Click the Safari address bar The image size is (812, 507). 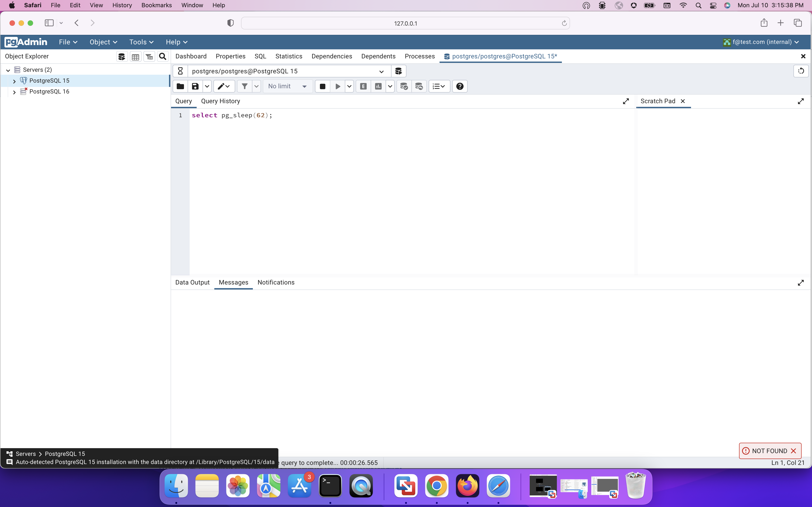tap(405, 23)
